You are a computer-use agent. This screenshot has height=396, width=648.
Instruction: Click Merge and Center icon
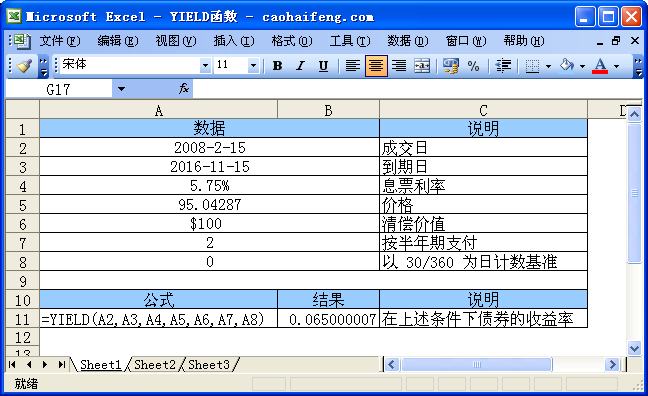coord(422,66)
